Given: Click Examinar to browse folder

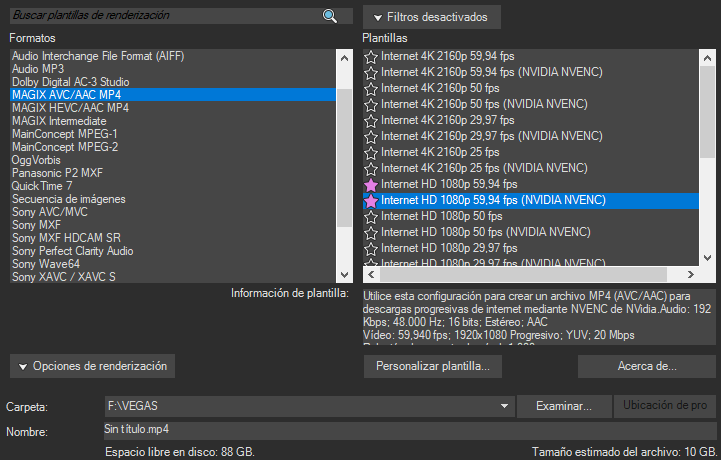Looking at the screenshot, I should pyautogui.click(x=564, y=406).
